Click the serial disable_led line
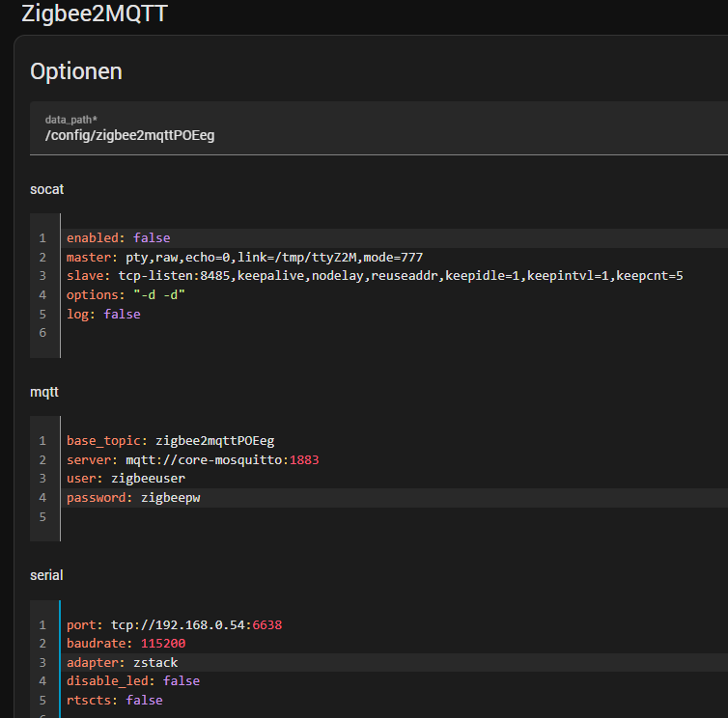Screen dimensions: 728x718 pos(133,681)
